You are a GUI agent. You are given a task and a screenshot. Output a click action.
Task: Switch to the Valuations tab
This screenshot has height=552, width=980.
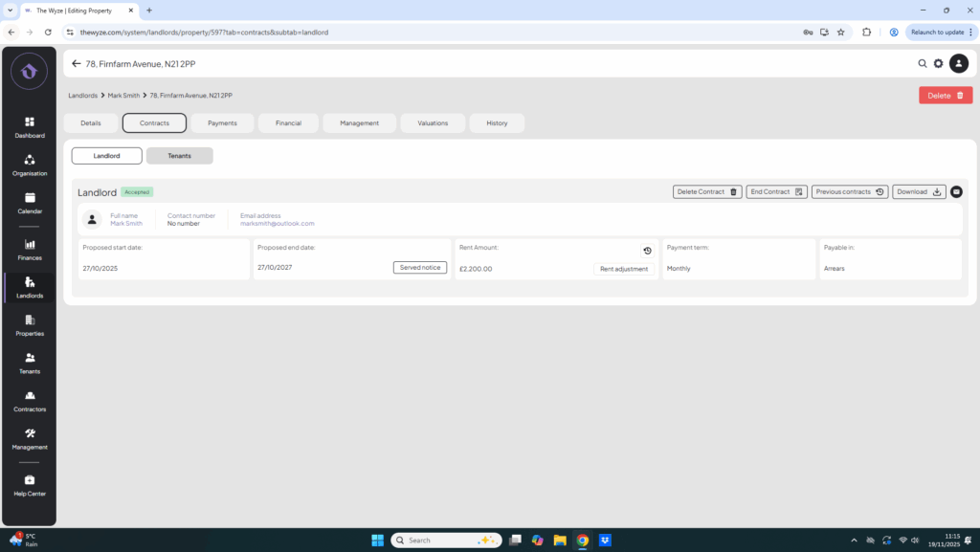(433, 123)
